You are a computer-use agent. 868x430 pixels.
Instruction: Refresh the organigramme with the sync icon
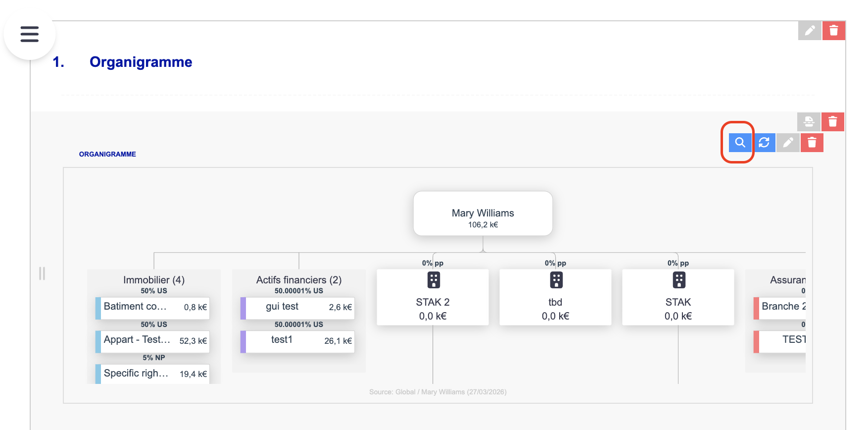coord(764,143)
